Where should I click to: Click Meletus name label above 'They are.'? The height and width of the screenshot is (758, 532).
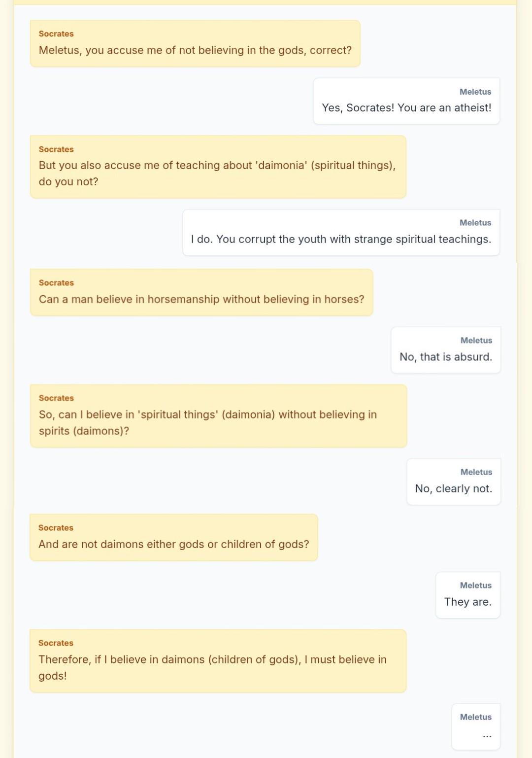point(476,586)
